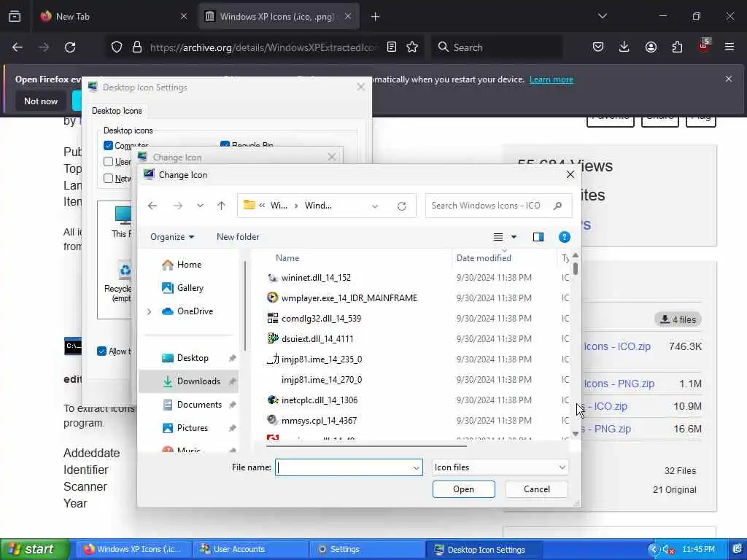Open a new Firefox tab
The height and width of the screenshot is (560, 747).
(375, 17)
